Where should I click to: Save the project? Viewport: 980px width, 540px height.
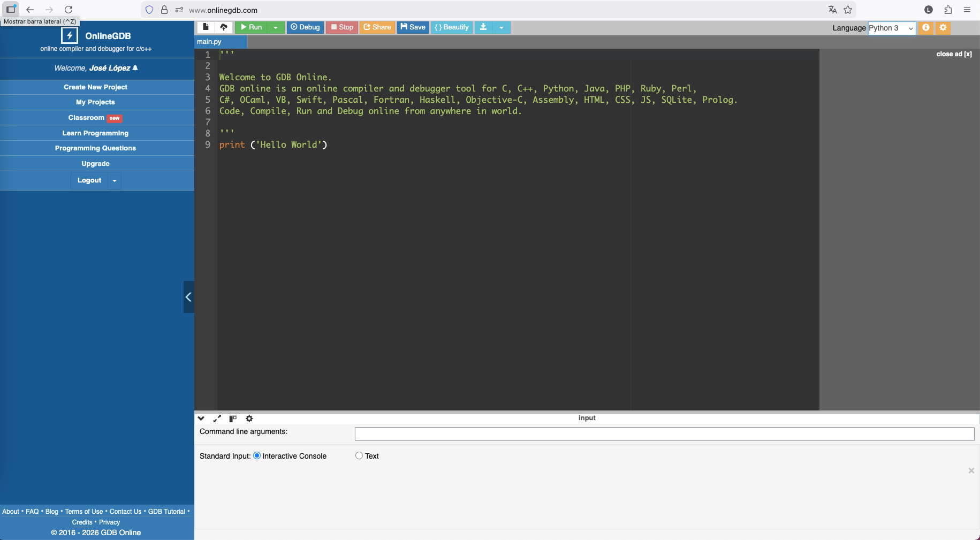(413, 27)
